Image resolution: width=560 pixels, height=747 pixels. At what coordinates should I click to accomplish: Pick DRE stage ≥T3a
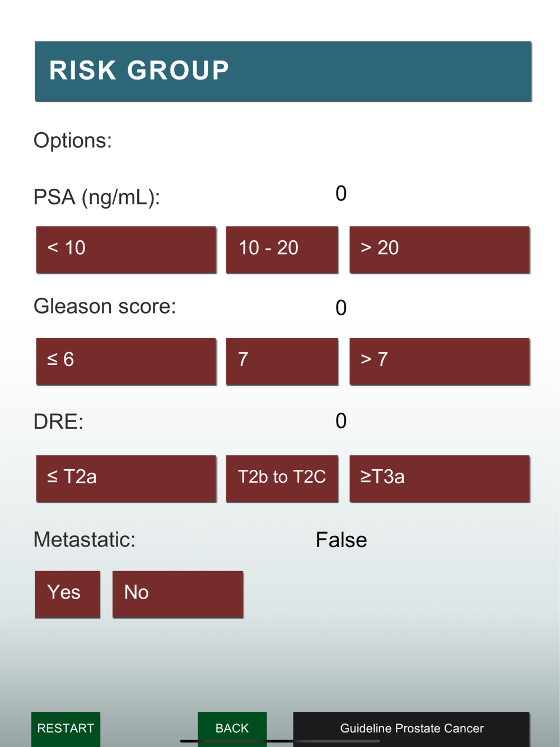click(440, 478)
